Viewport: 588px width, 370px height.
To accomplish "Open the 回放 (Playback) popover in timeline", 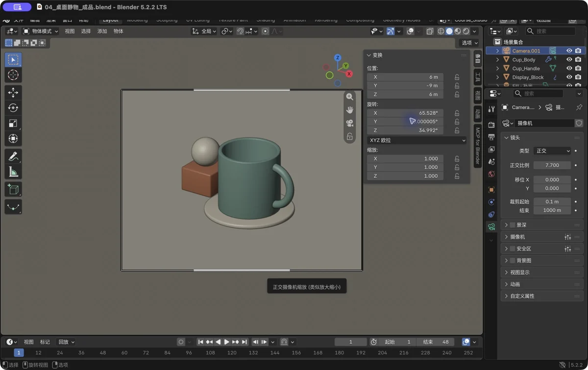I will tap(66, 342).
